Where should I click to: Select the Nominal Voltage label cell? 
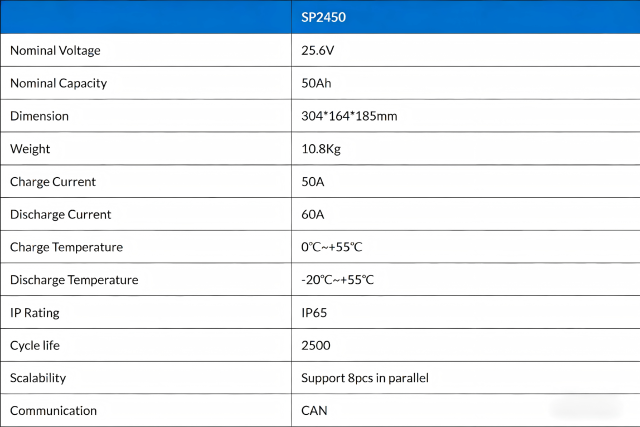point(55,51)
